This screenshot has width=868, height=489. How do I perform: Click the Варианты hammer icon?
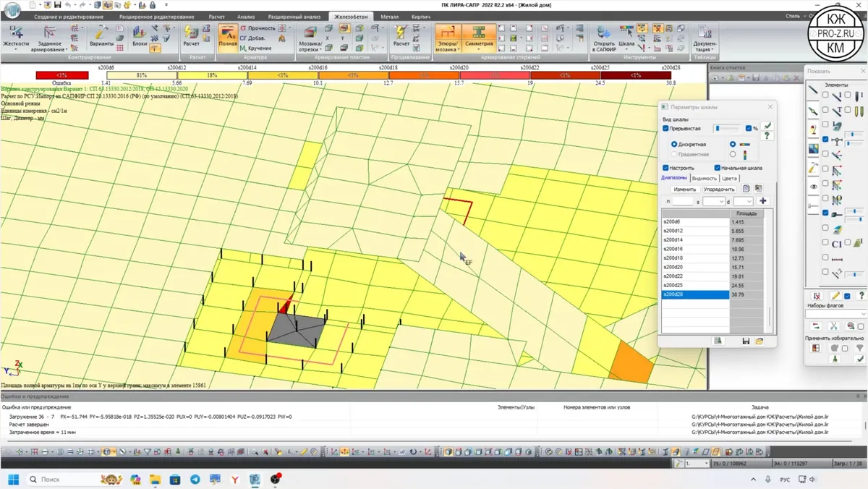101,32
